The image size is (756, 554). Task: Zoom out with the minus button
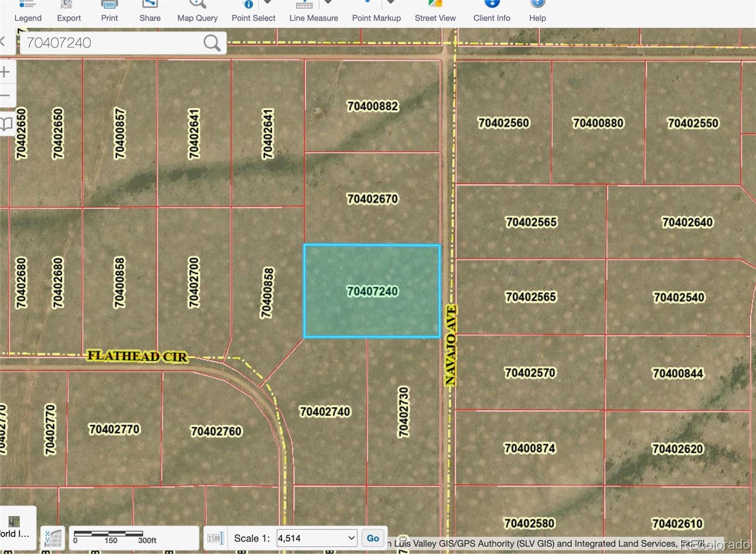5,95
